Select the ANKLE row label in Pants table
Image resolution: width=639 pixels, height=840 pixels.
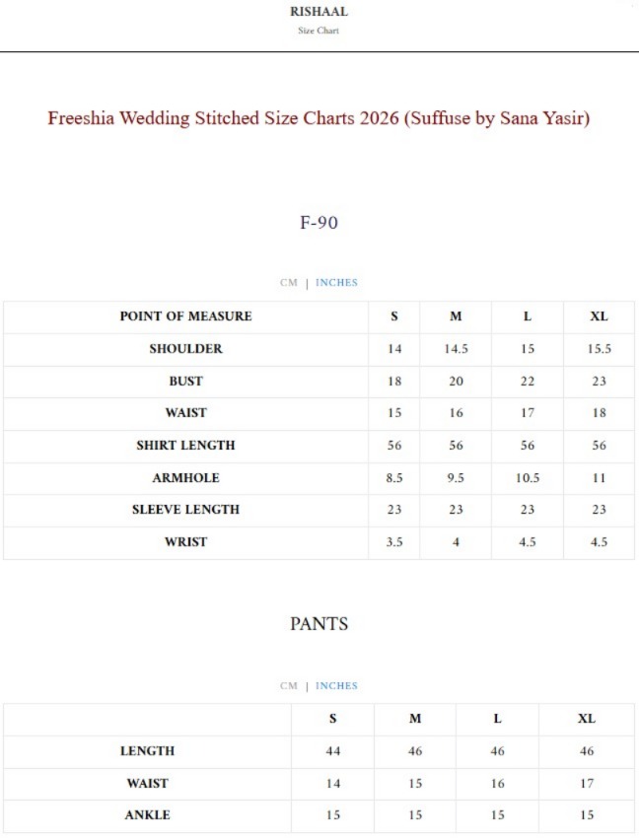tap(147, 815)
